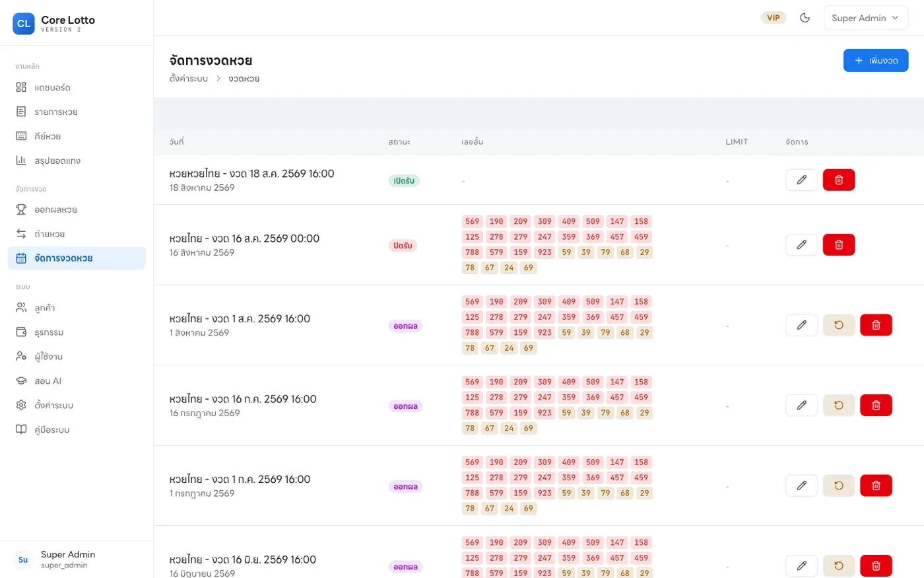Click the เลขอั้น column header
924x578 pixels.
tap(473, 141)
